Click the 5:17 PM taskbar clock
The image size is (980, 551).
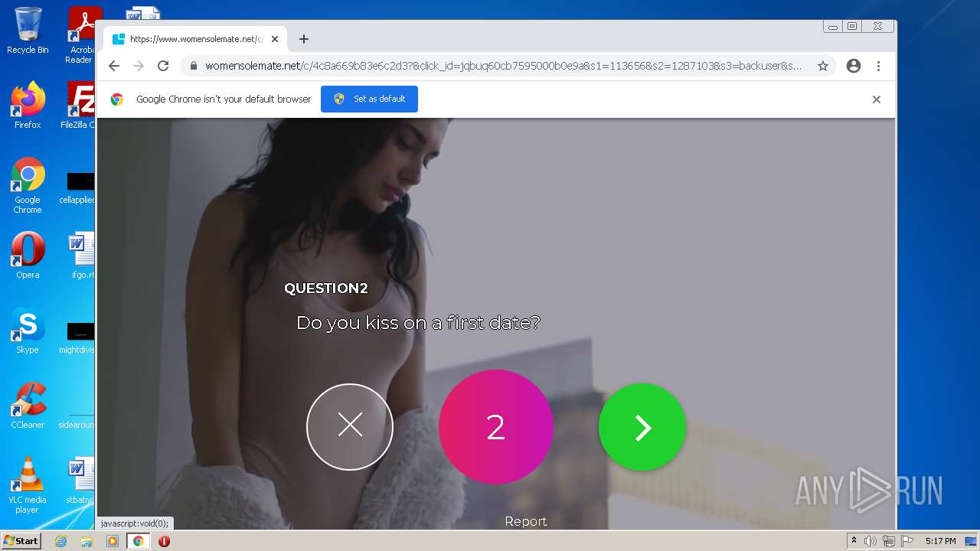pos(940,541)
